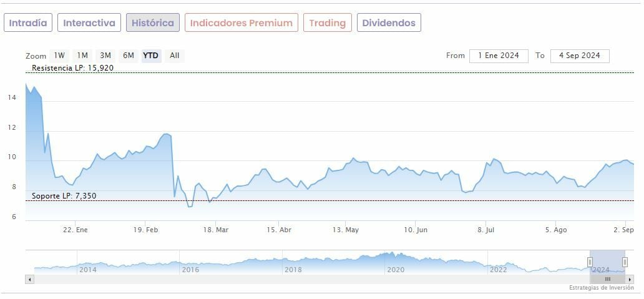The image size is (644, 299).
Task: Switch to the Interactiva tab
Action: click(89, 23)
